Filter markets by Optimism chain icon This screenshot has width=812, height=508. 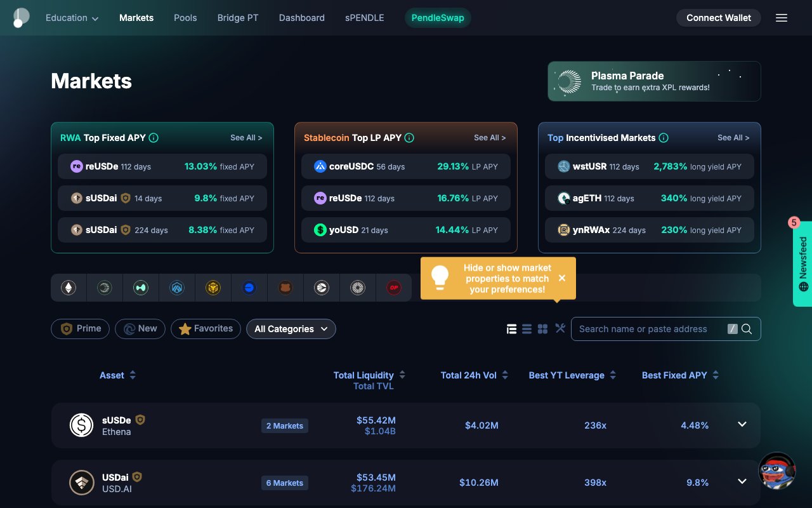click(x=394, y=288)
